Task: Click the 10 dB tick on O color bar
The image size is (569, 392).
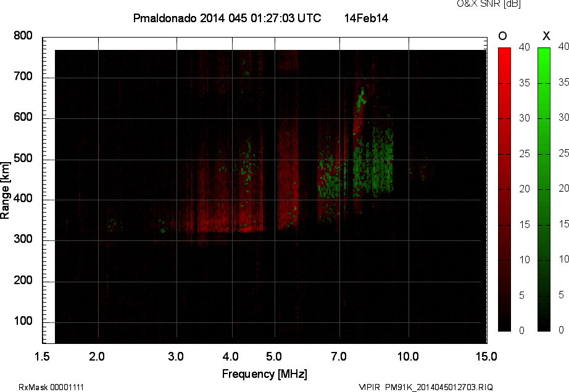Action: [x=525, y=259]
